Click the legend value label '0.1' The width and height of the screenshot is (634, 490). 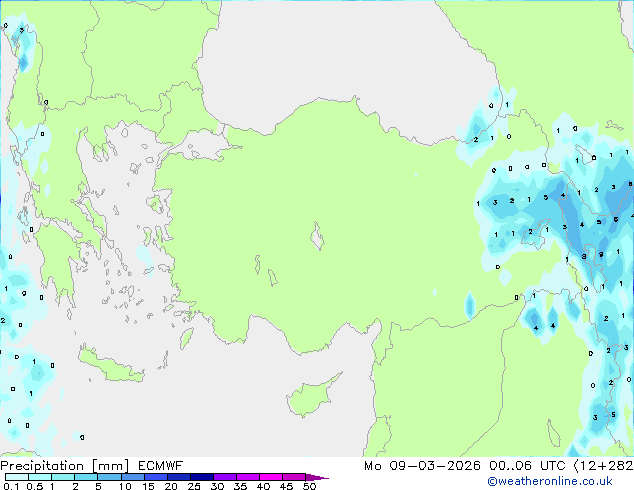point(11,486)
